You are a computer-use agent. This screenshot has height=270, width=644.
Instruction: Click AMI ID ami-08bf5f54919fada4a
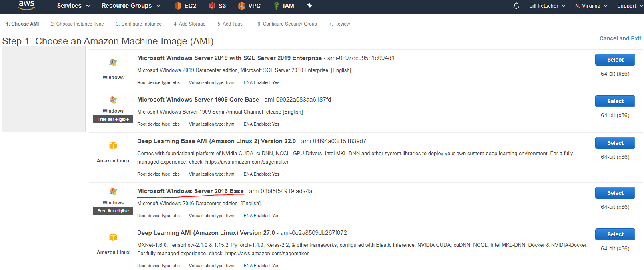tap(281, 191)
